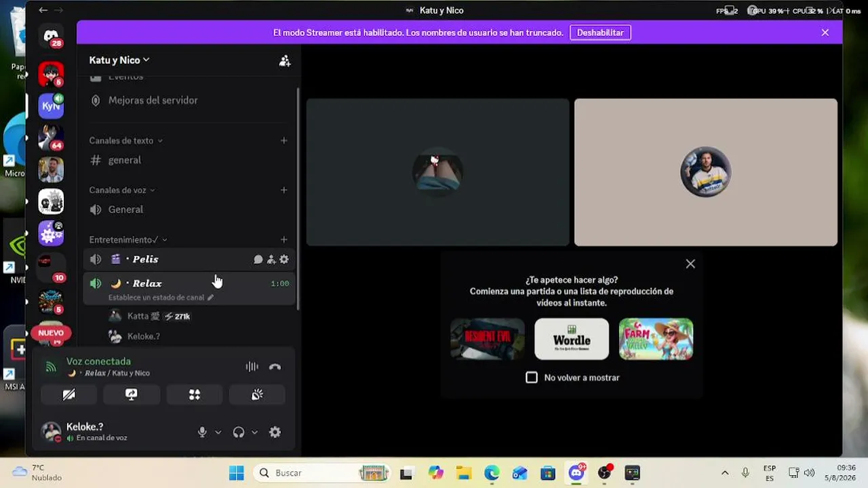Launch the activities picker
The height and width of the screenshot is (488, 868).
pos(195,394)
